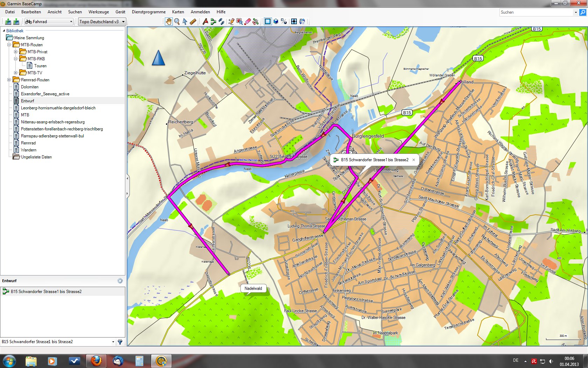Collapse the MTB-RKB folder

16,59
